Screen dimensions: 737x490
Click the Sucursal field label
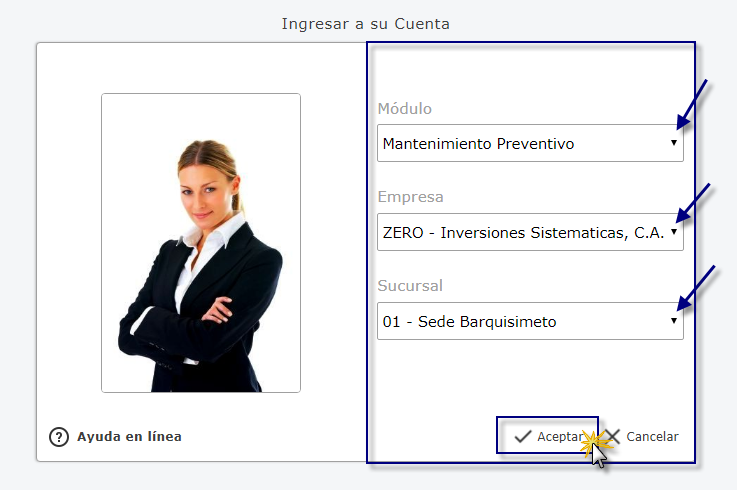(410, 285)
